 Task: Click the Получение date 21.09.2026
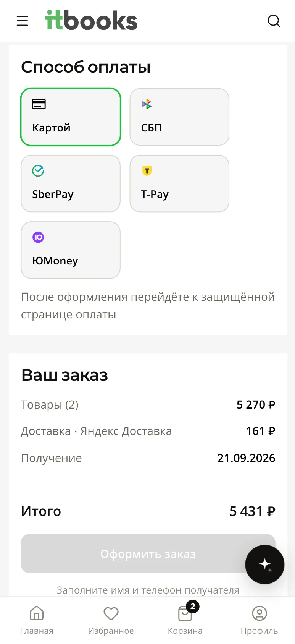(x=246, y=458)
